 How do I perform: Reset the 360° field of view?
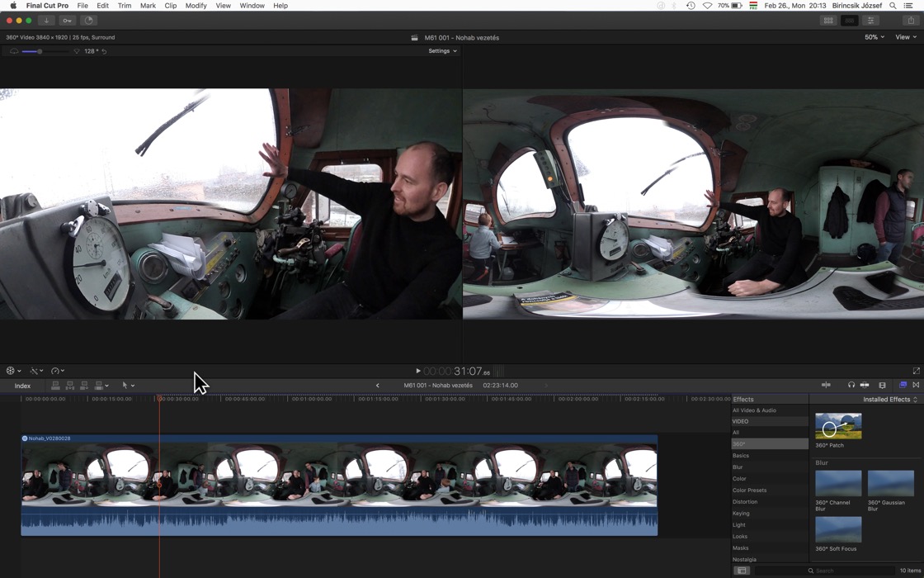104,51
